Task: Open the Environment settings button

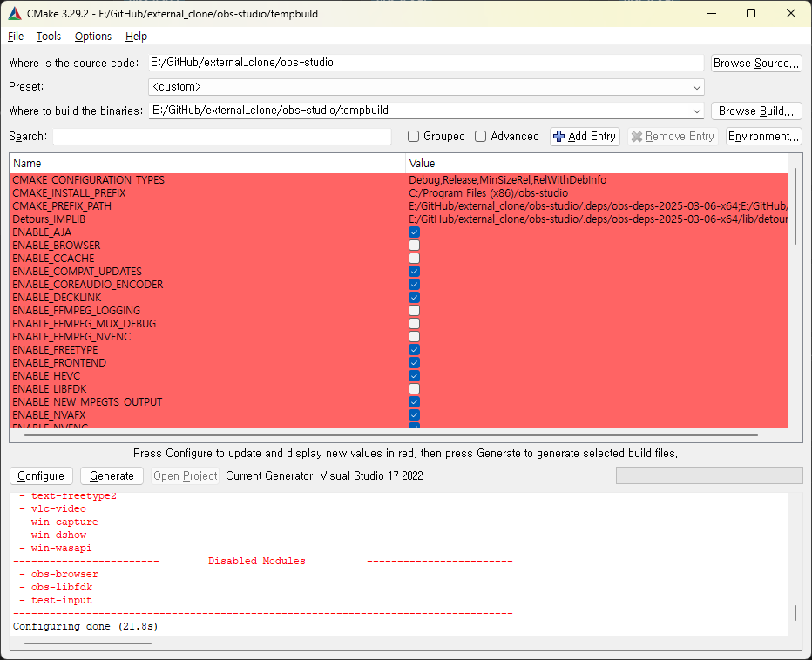Action: (763, 137)
